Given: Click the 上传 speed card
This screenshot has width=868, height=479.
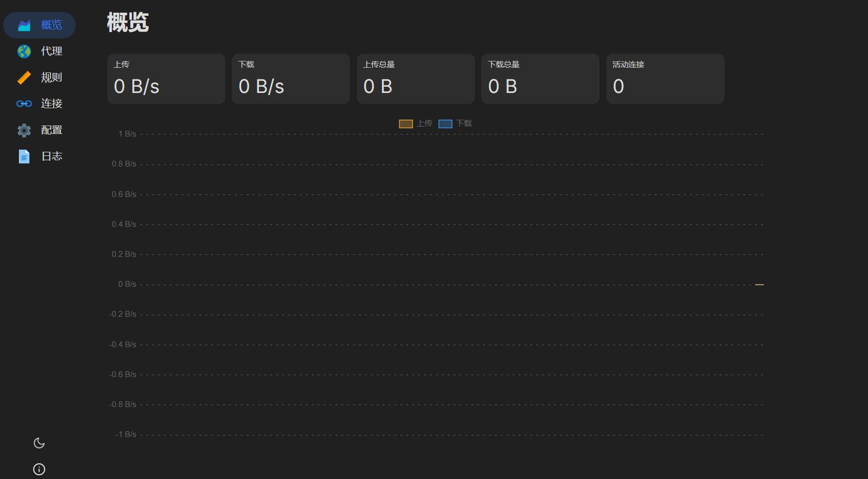Looking at the screenshot, I should (x=166, y=79).
